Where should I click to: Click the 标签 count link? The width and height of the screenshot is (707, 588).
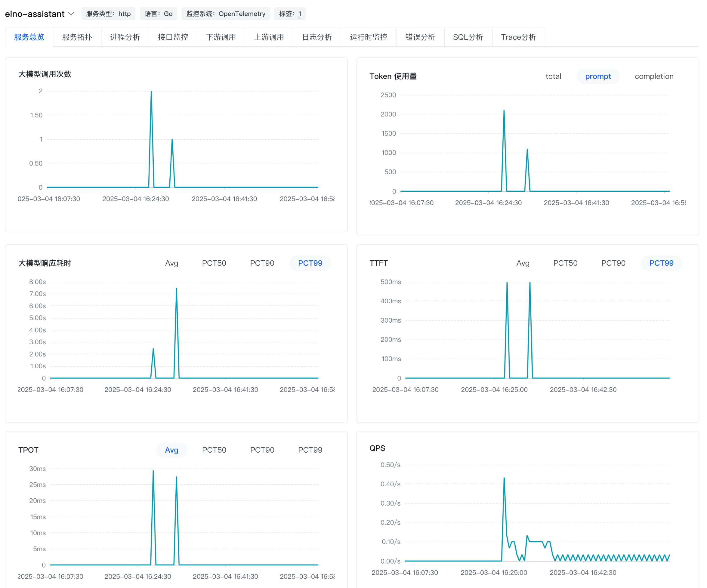[x=300, y=14]
